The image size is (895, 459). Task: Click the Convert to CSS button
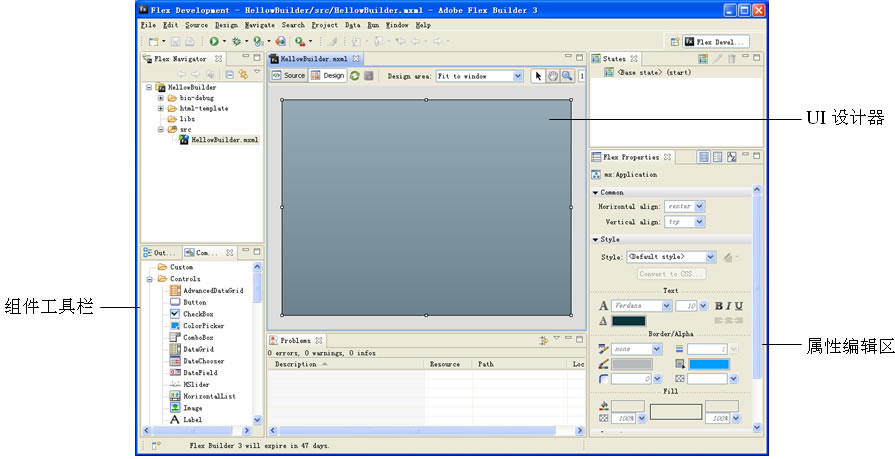pos(671,273)
